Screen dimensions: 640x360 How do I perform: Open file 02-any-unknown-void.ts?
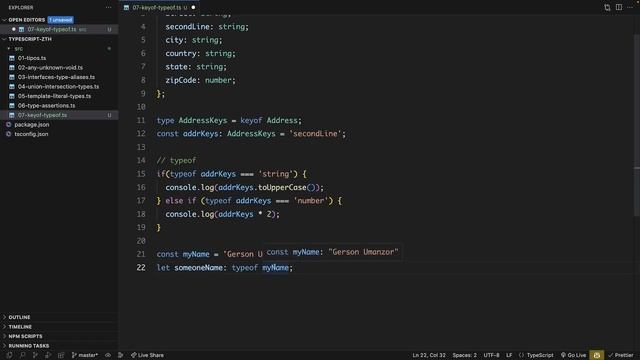(x=50, y=67)
